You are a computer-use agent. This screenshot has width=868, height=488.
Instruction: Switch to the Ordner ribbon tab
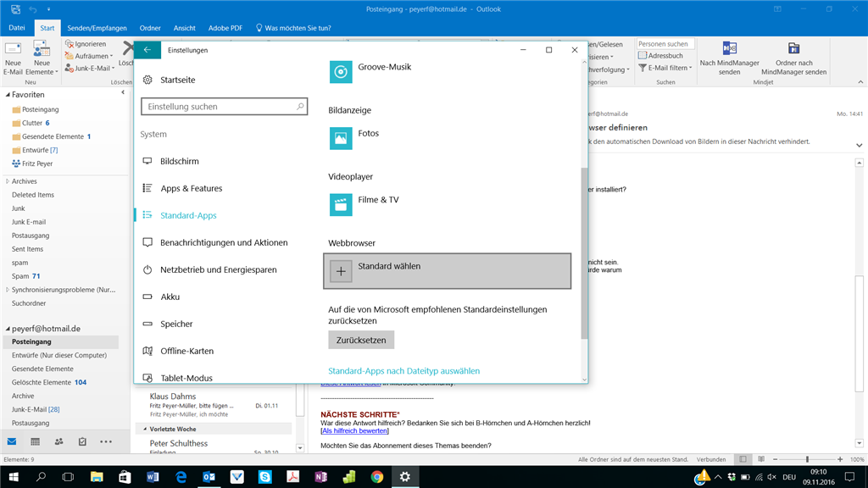[x=150, y=28]
